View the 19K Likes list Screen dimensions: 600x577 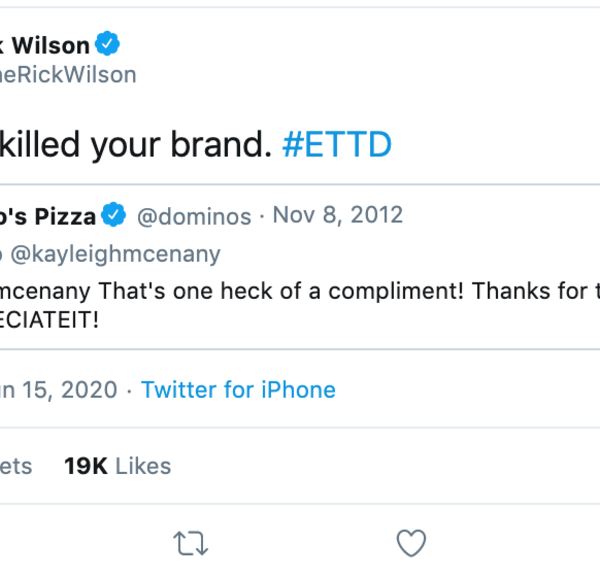coord(117,466)
